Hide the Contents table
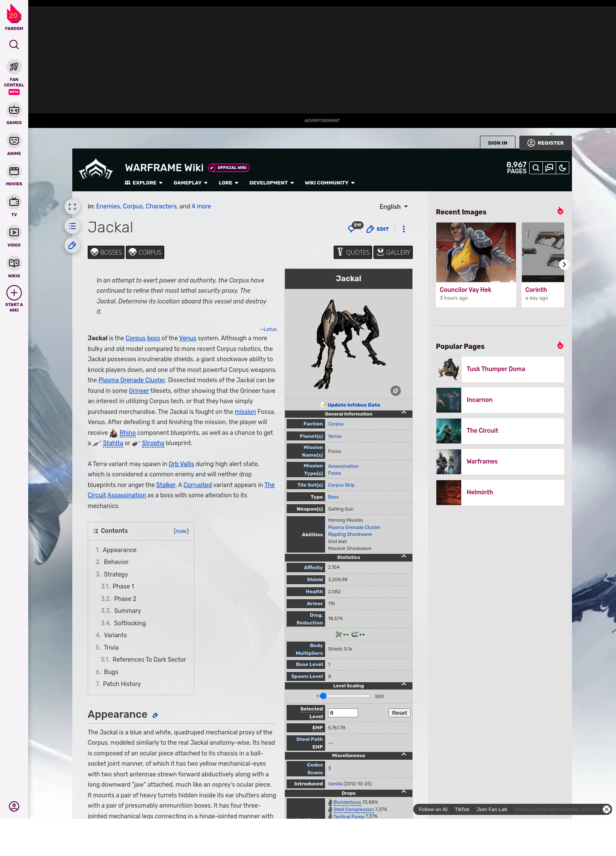The image size is (616, 856). pyautogui.click(x=181, y=531)
